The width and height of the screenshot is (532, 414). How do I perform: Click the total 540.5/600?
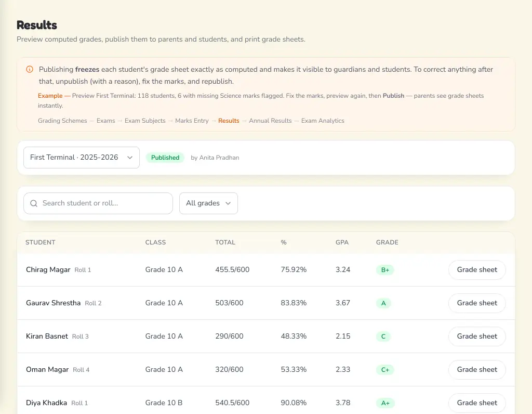coord(232,403)
